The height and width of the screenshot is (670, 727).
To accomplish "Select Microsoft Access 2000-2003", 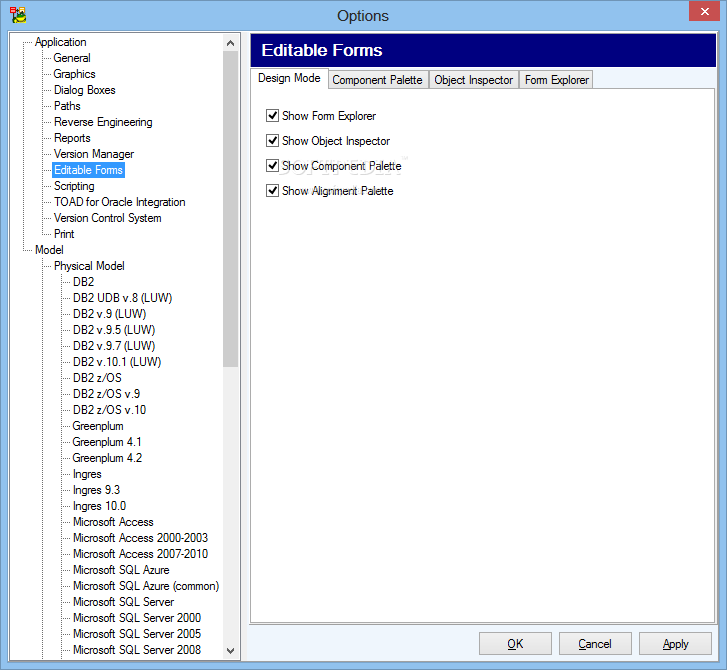I will pos(140,538).
